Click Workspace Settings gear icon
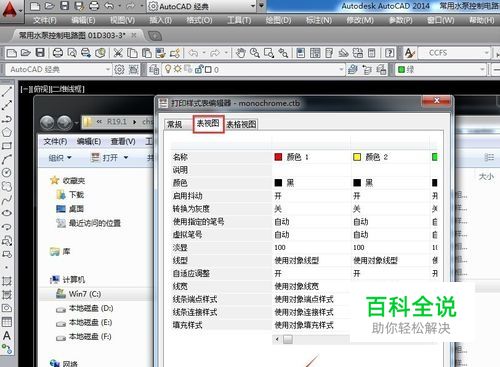 (119, 70)
